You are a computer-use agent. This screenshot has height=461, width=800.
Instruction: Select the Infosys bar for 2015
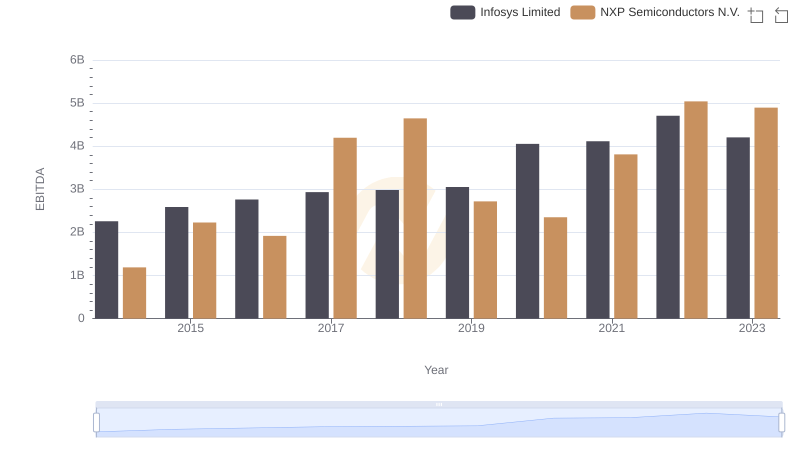coord(177,263)
